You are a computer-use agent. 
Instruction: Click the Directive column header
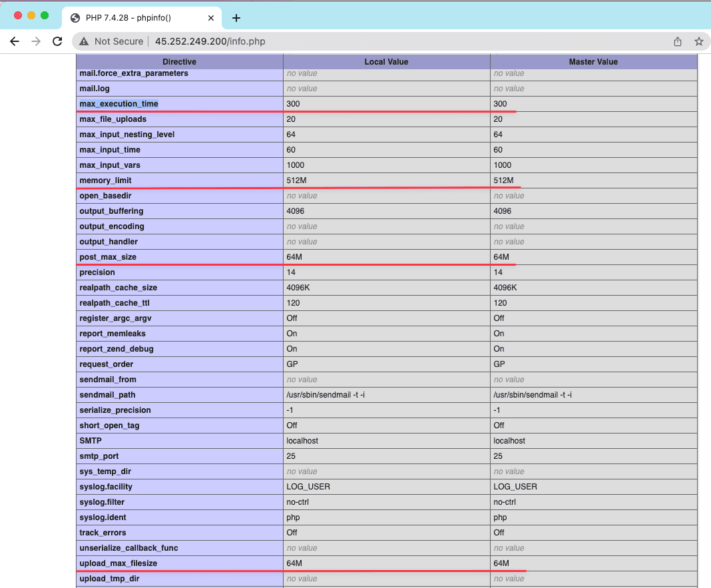point(179,62)
